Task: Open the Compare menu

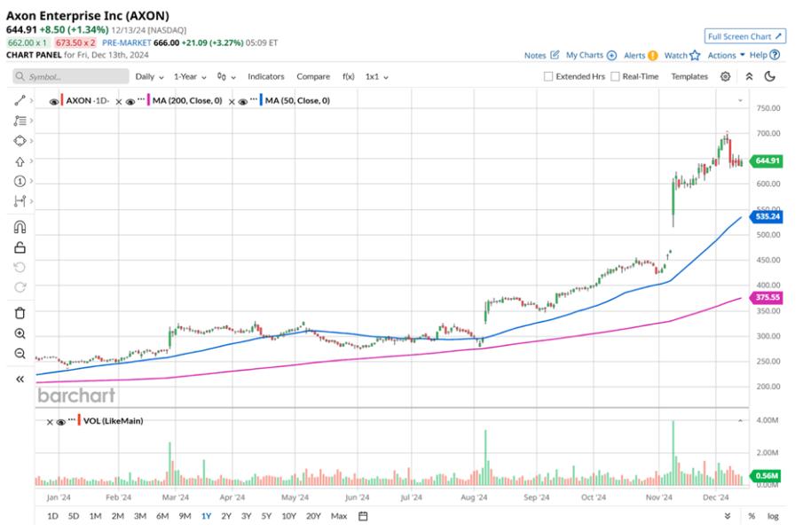Action: 313,77
